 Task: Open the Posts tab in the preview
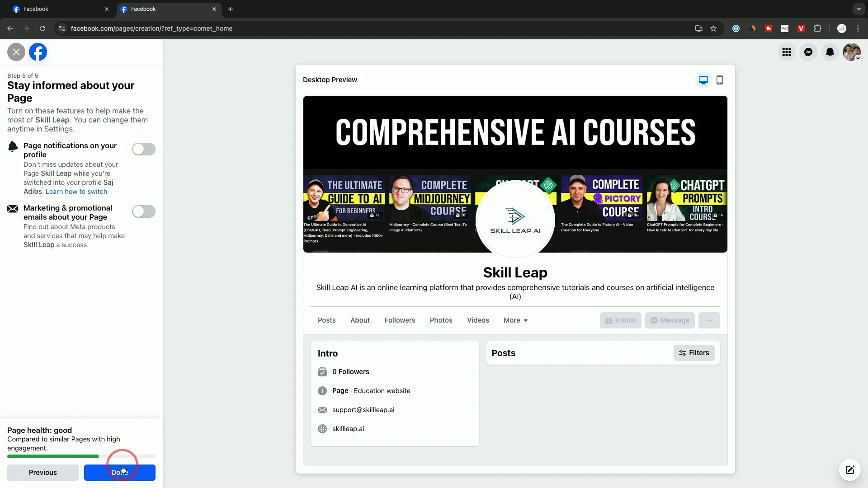click(x=327, y=320)
